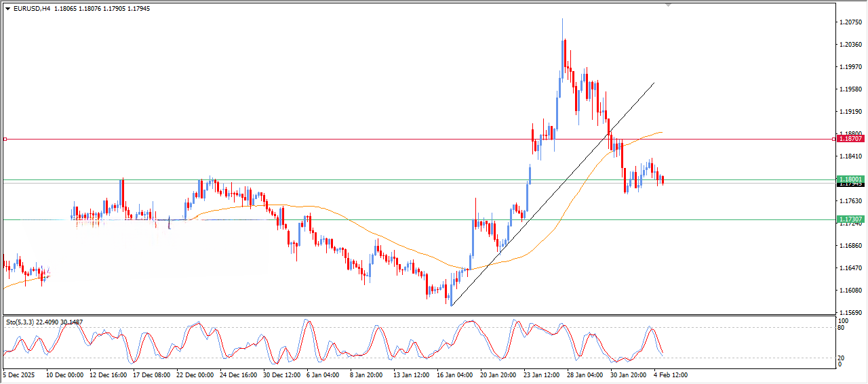Click the Sto(5,3,3) indicator label
The height and width of the screenshot is (384, 868).
tap(22, 322)
